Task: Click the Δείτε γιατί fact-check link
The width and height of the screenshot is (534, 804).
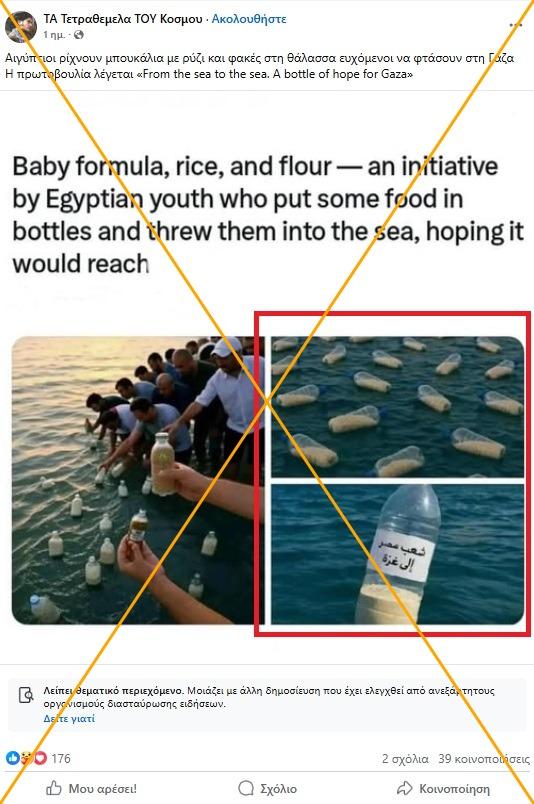Action: pos(69,718)
